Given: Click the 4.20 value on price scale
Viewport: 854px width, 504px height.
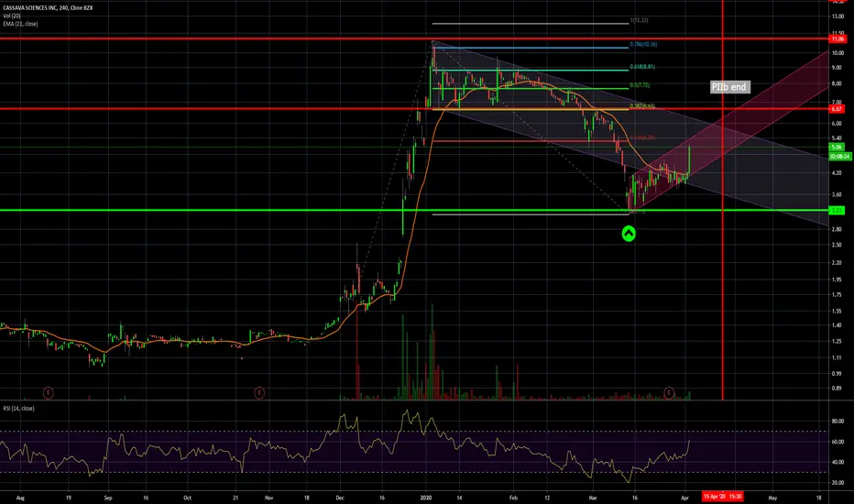Looking at the screenshot, I should [837, 173].
